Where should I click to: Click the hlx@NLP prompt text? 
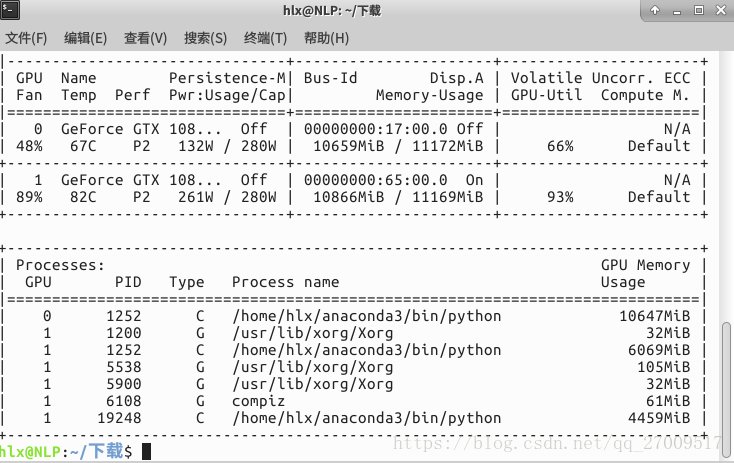30,452
